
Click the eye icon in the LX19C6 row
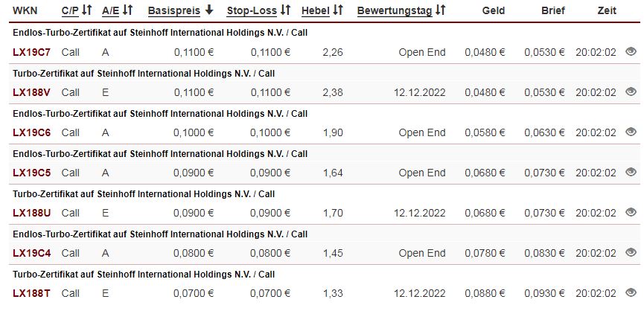click(x=631, y=132)
